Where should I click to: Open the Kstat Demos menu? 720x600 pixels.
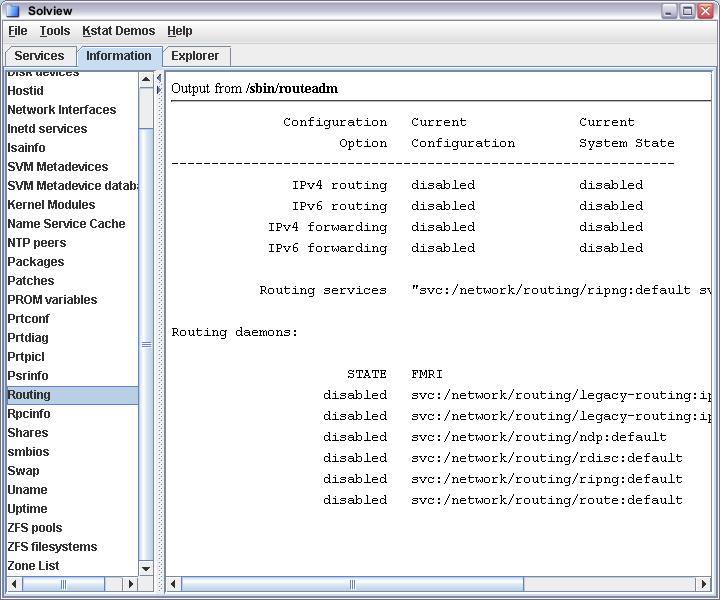pos(119,31)
